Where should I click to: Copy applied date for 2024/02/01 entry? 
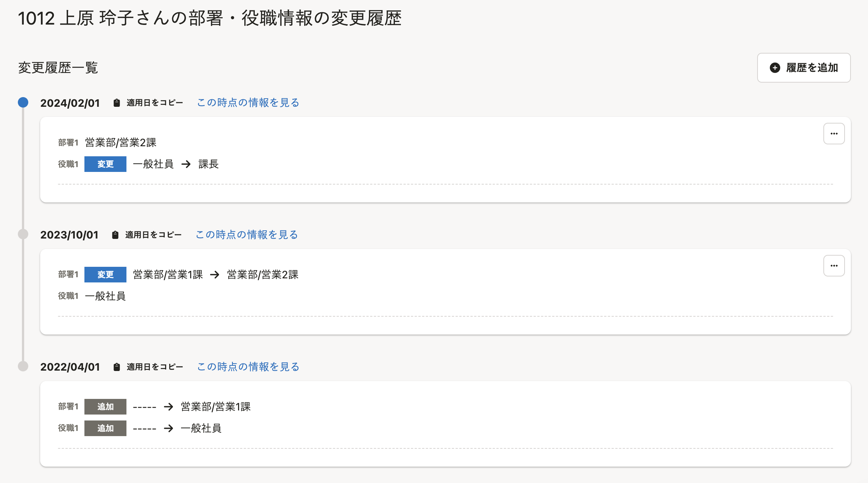[x=154, y=103]
